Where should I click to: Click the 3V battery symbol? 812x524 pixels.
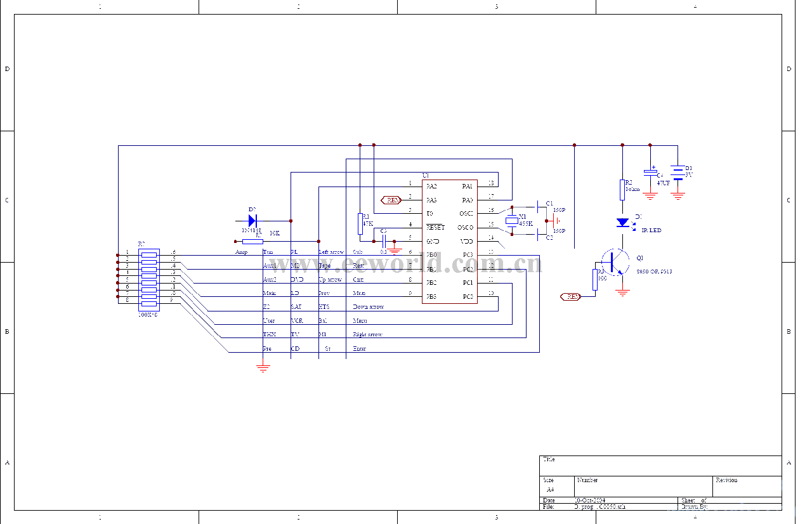[x=678, y=173]
